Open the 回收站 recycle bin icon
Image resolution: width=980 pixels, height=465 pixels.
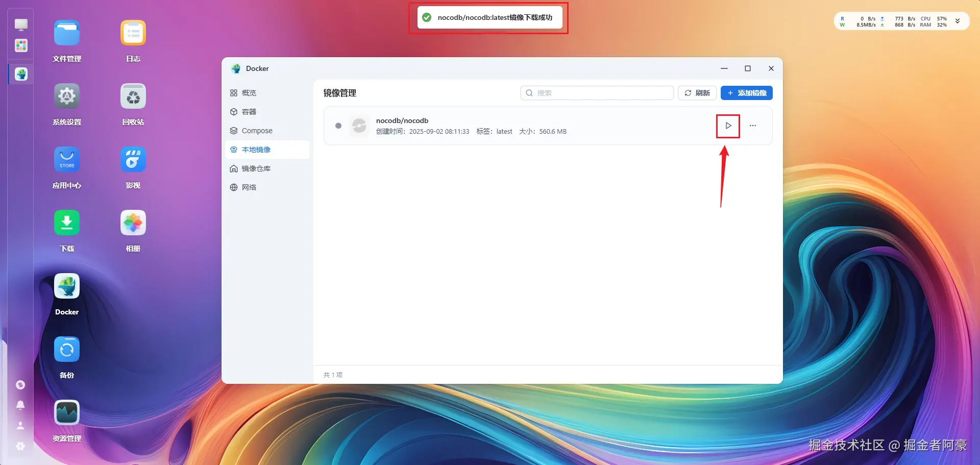133,96
